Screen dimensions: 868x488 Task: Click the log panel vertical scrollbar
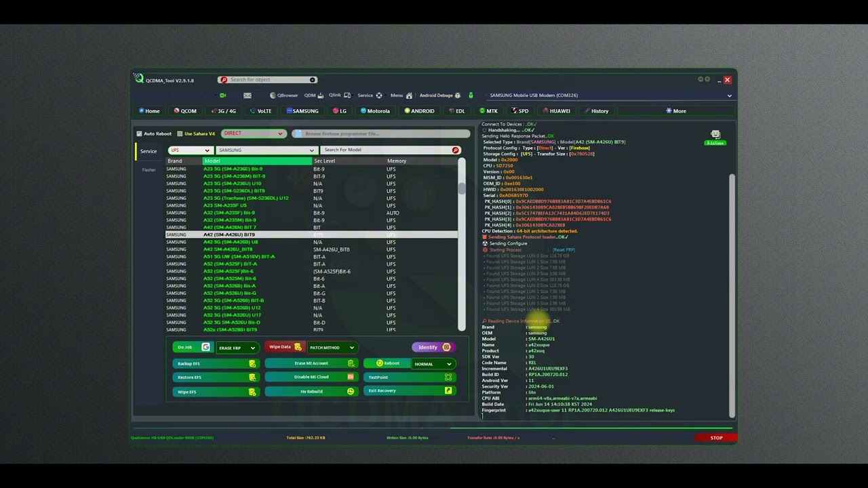pyautogui.click(x=732, y=295)
